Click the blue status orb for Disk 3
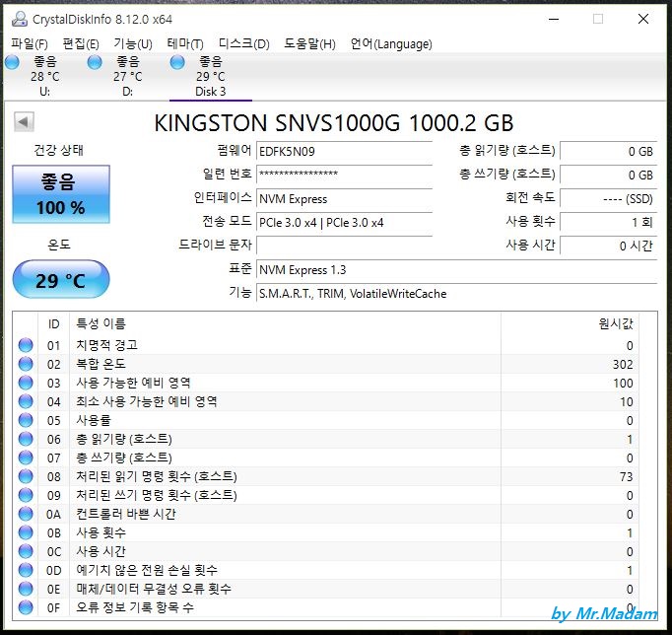This screenshot has height=635, width=672. pyautogui.click(x=177, y=62)
